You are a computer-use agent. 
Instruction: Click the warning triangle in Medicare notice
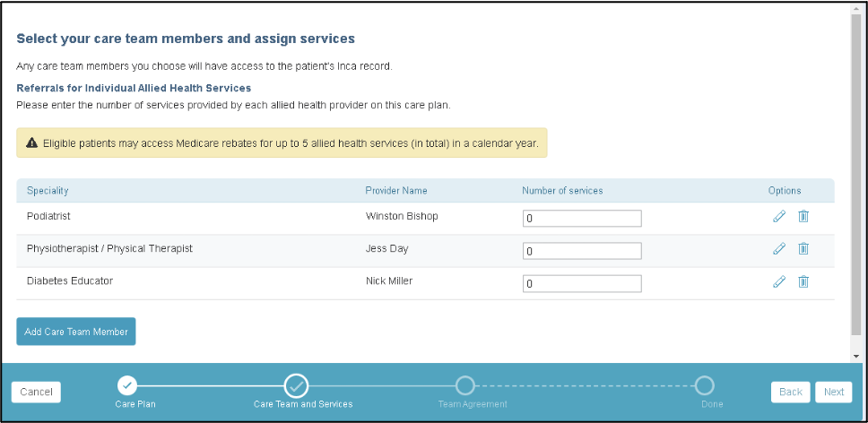tap(32, 143)
